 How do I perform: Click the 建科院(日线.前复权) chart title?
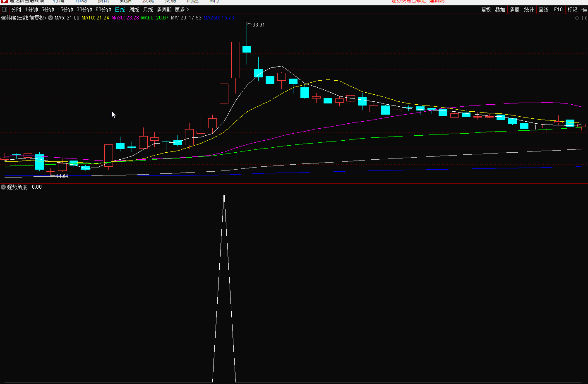pyautogui.click(x=24, y=18)
